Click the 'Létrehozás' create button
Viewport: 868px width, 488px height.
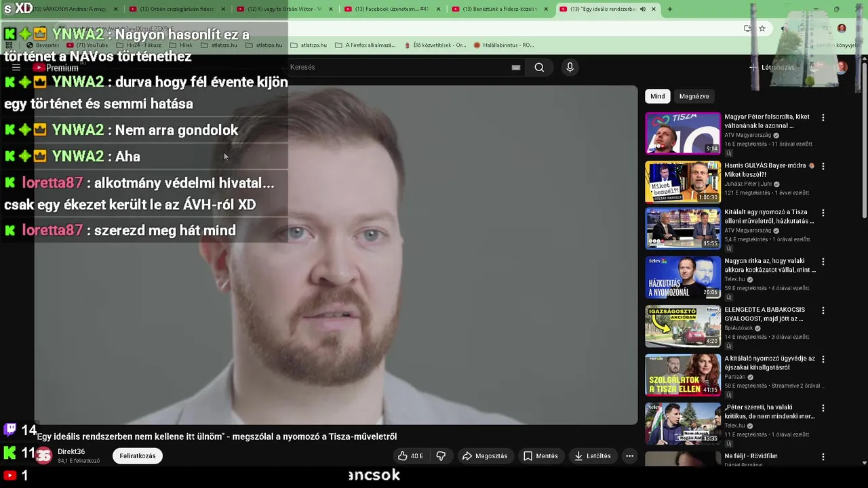coord(772,67)
